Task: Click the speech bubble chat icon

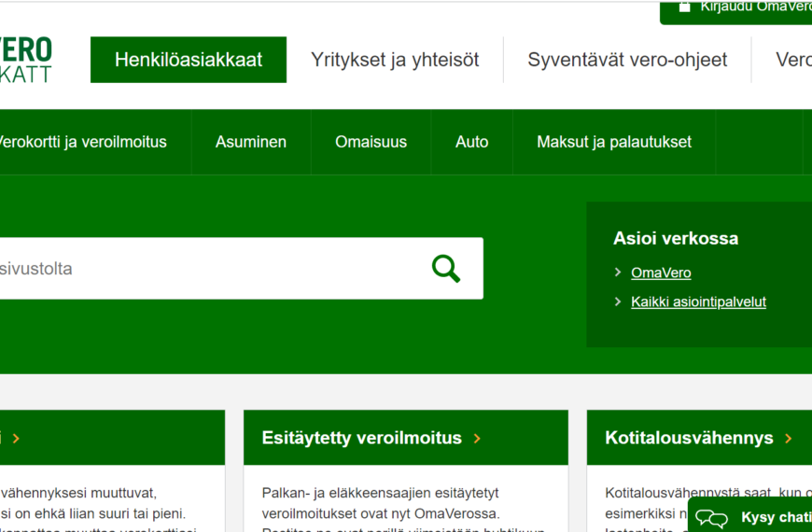Action: tap(712, 518)
